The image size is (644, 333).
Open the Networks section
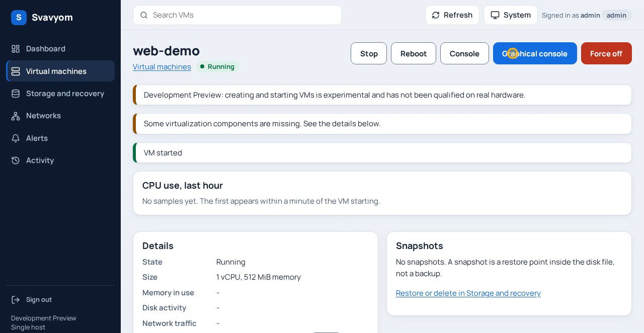(60, 116)
